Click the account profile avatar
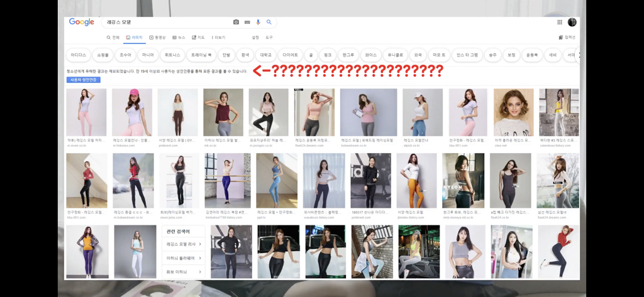Image resolution: width=644 pixels, height=297 pixels. [x=572, y=22]
